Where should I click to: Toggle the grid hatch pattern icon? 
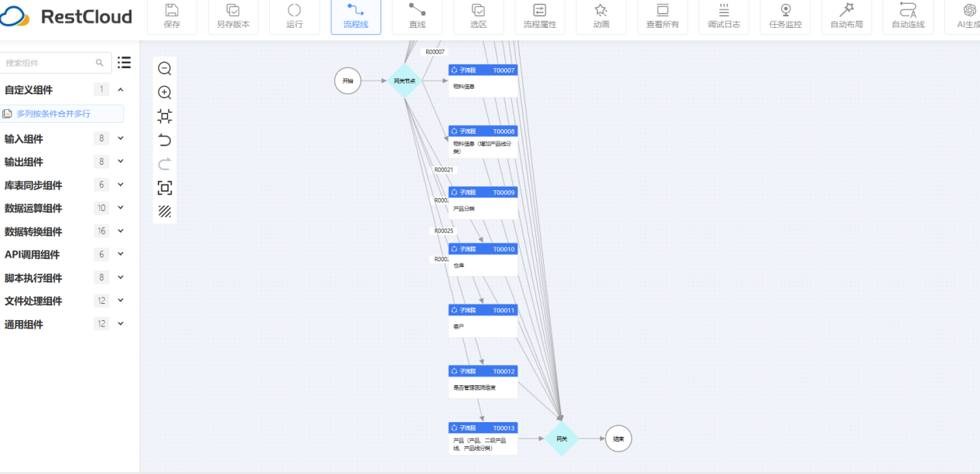pyautogui.click(x=165, y=211)
